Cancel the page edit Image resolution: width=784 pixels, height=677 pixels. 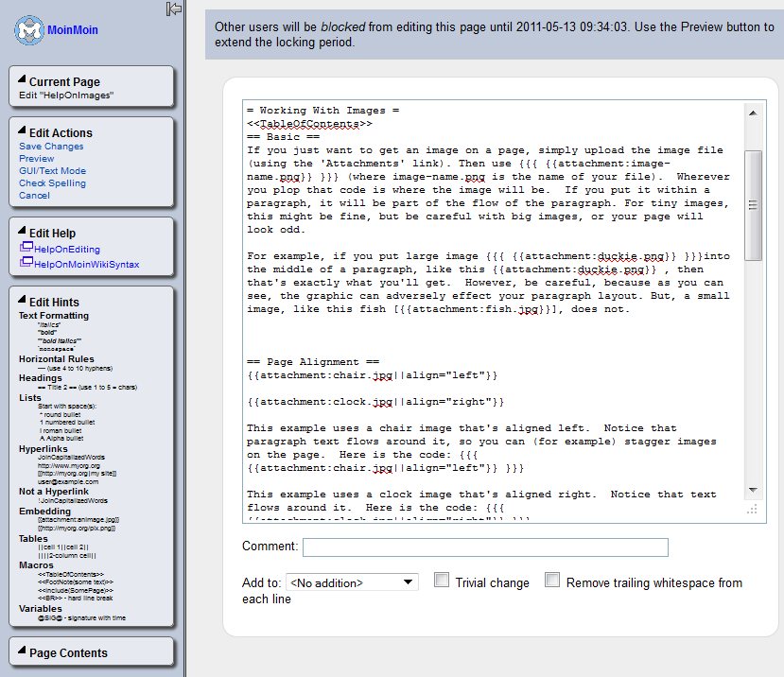tap(34, 196)
